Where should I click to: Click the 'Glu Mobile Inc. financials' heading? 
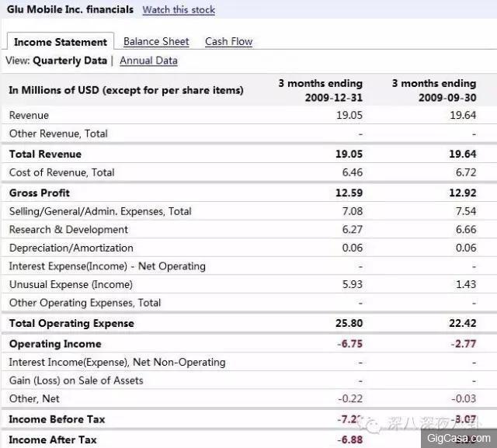tap(70, 9)
